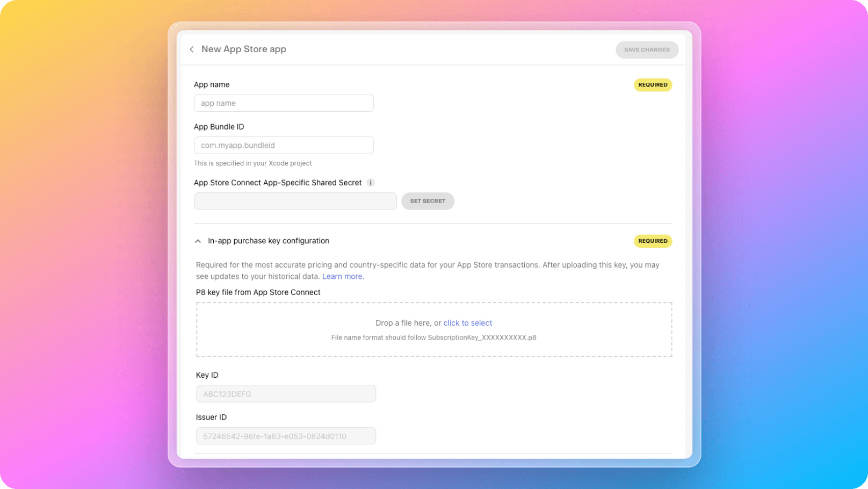
Task: Click the 'click to select' file link
Action: [x=468, y=323]
